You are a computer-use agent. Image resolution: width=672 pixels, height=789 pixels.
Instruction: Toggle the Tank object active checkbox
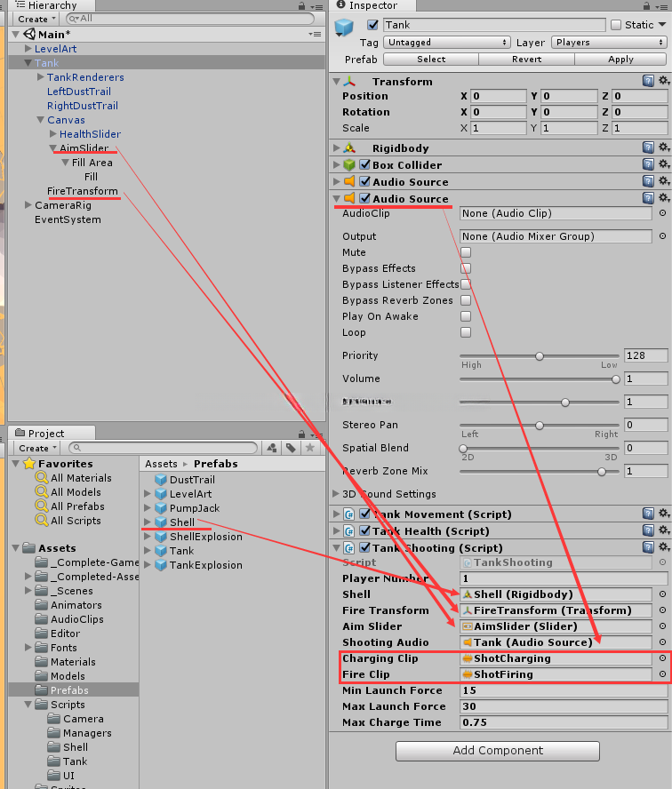click(372, 25)
